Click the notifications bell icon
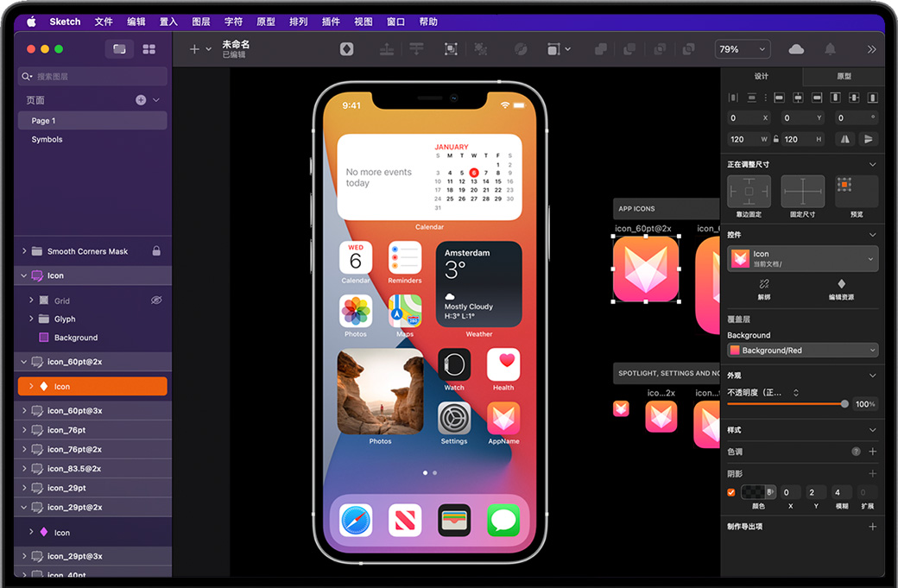Image resolution: width=898 pixels, height=588 pixels. 830,49
